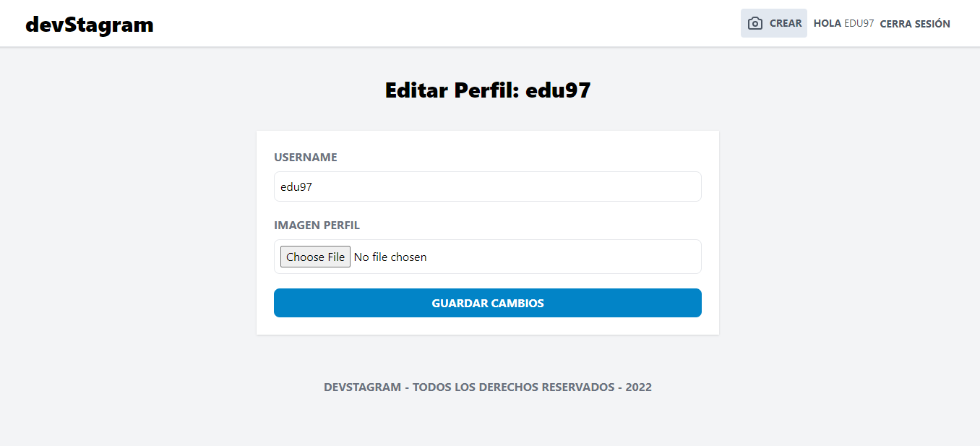
Task: Open the file picker for profile image
Action: point(315,257)
